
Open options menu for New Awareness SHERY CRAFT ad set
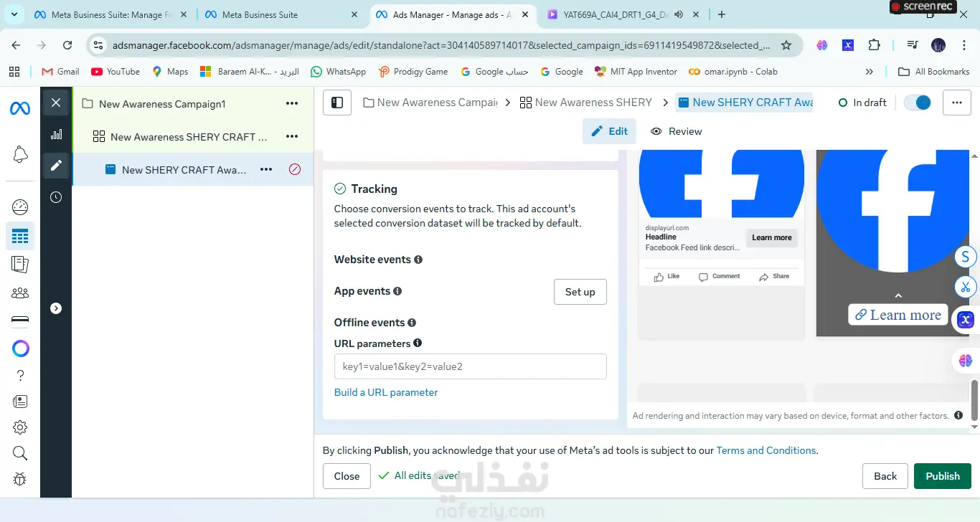(x=292, y=137)
